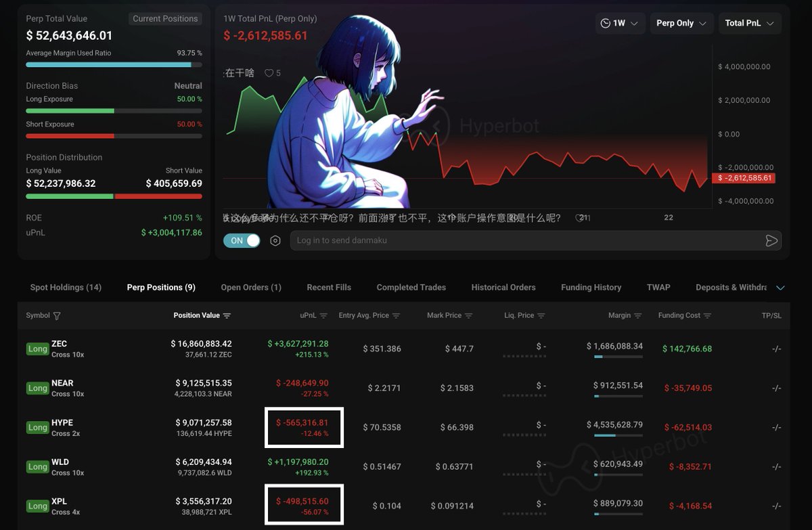Click XPL row Long badge
The width and height of the screenshot is (812, 530).
(38, 506)
